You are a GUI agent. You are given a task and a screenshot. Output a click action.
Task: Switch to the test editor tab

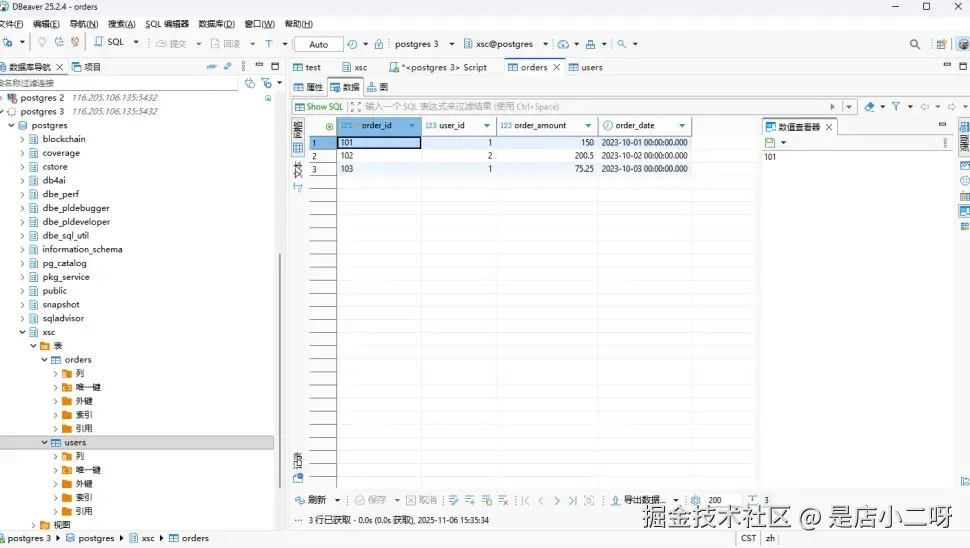[307, 67]
